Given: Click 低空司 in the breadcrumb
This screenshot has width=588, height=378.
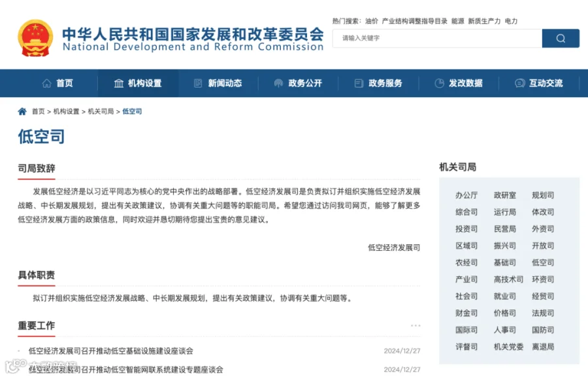Looking at the screenshot, I should [132, 111].
